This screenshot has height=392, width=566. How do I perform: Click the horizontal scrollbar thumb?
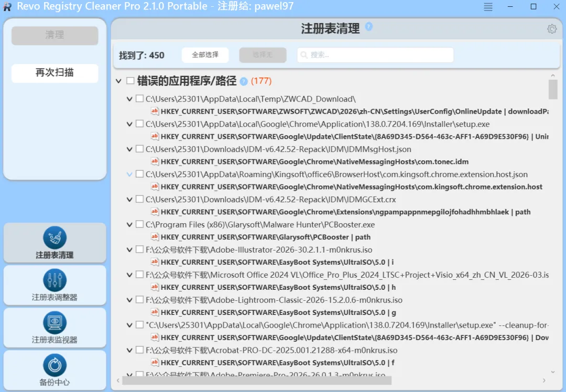click(x=257, y=380)
